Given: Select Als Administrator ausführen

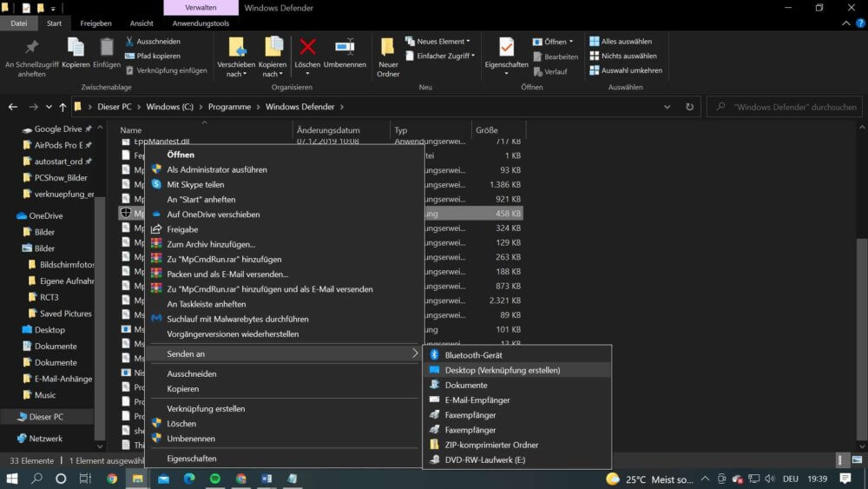Looking at the screenshot, I should tap(284, 169).
